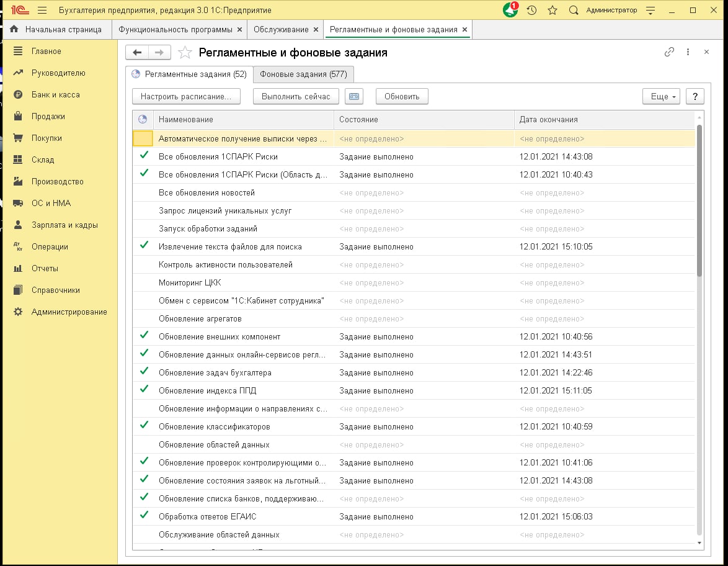The height and width of the screenshot is (566, 728).
Task: Select Запуск обработки заданий row
Action: (x=414, y=228)
